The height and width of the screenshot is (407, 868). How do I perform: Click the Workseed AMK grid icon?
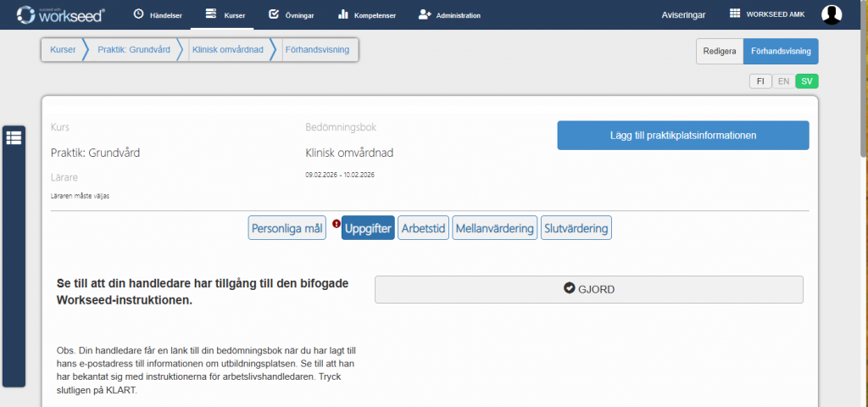(x=735, y=14)
